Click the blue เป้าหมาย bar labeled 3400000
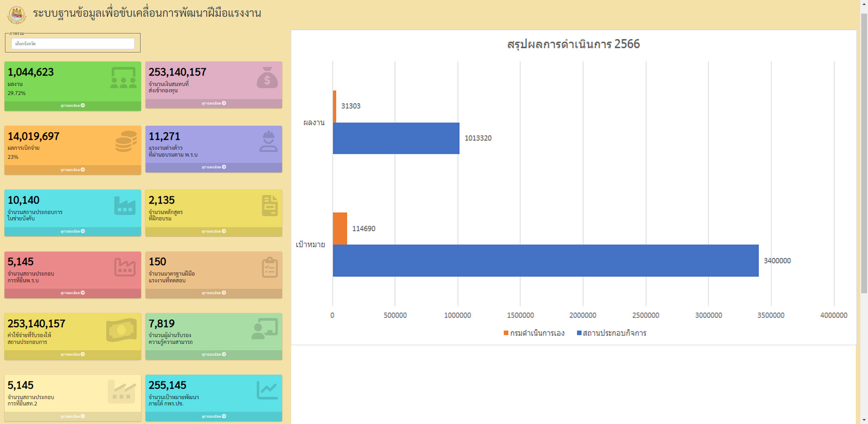 pyautogui.click(x=545, y=261)
